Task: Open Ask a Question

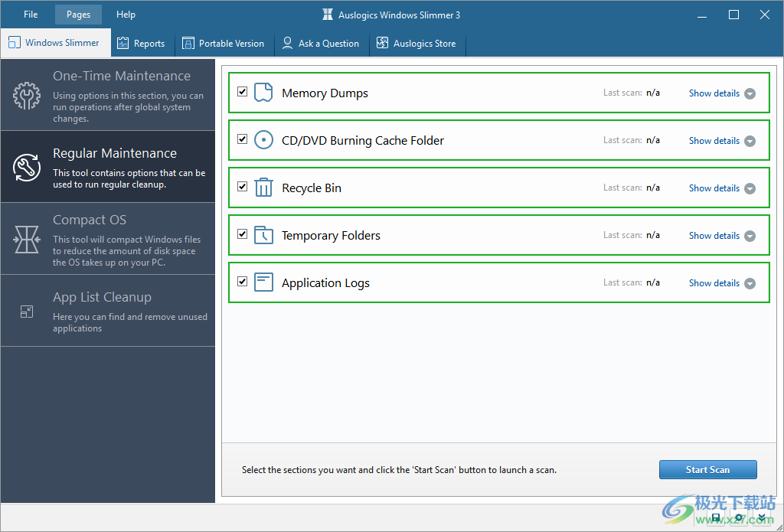Action: coord(321,43)
